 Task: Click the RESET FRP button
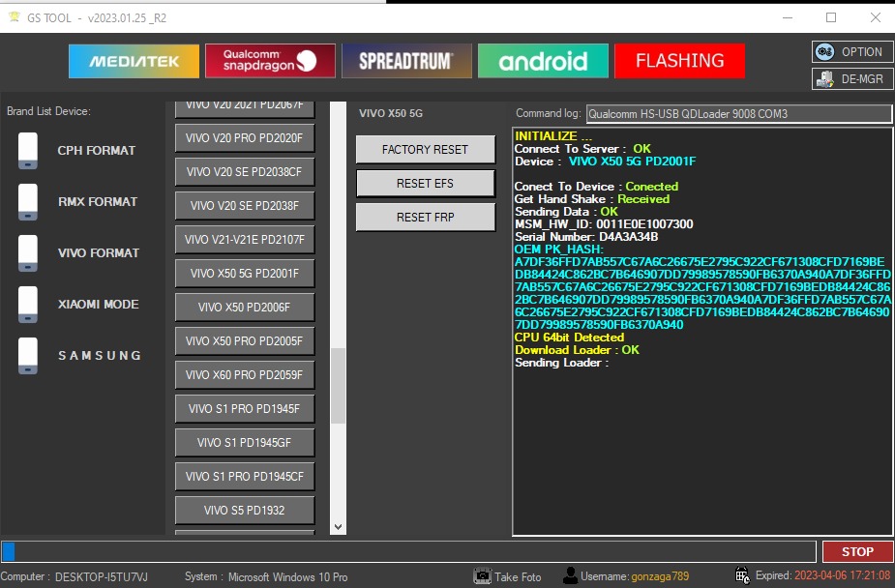[x=425, y=218]
